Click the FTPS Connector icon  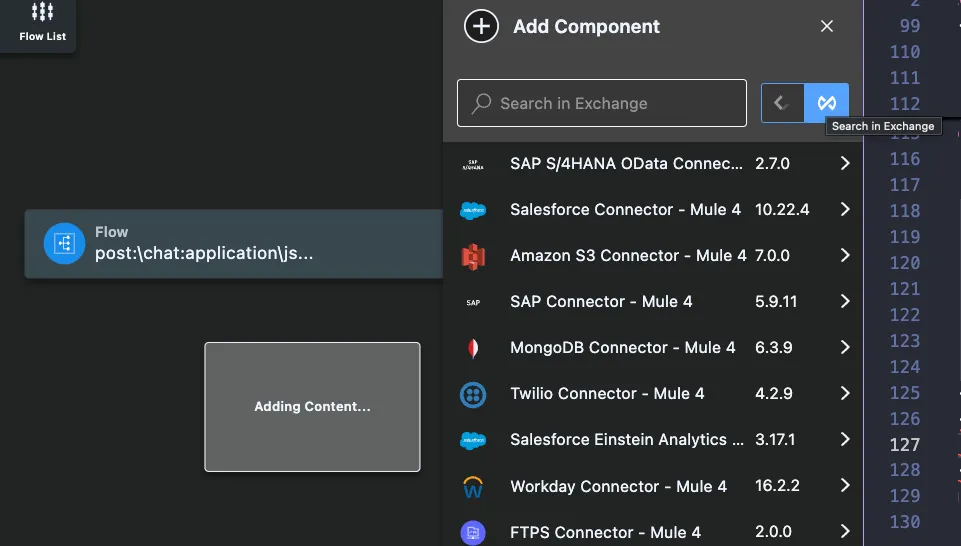coord(473,532)
